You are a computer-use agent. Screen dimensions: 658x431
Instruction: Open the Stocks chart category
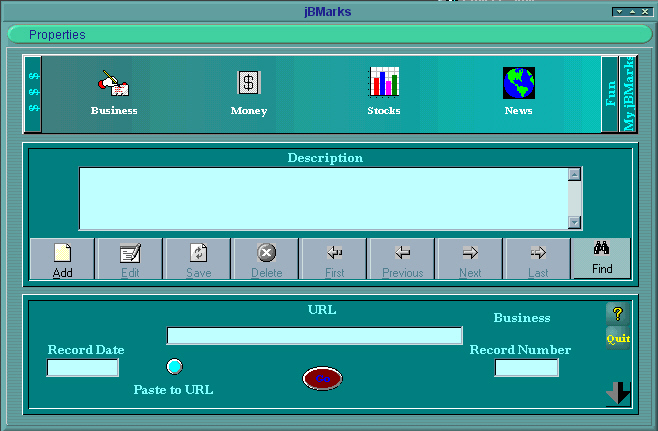pyautogui.click(x=384, y=91)
